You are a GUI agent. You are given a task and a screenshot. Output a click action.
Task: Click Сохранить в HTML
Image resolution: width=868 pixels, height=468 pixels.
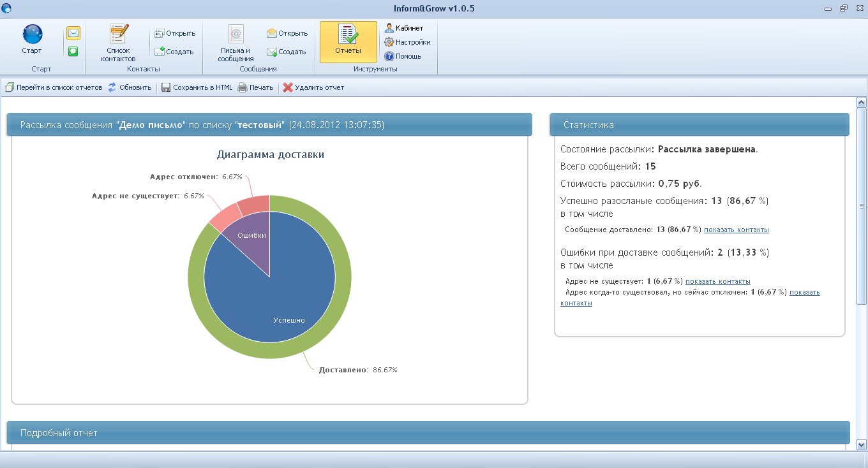click(197, 87)
